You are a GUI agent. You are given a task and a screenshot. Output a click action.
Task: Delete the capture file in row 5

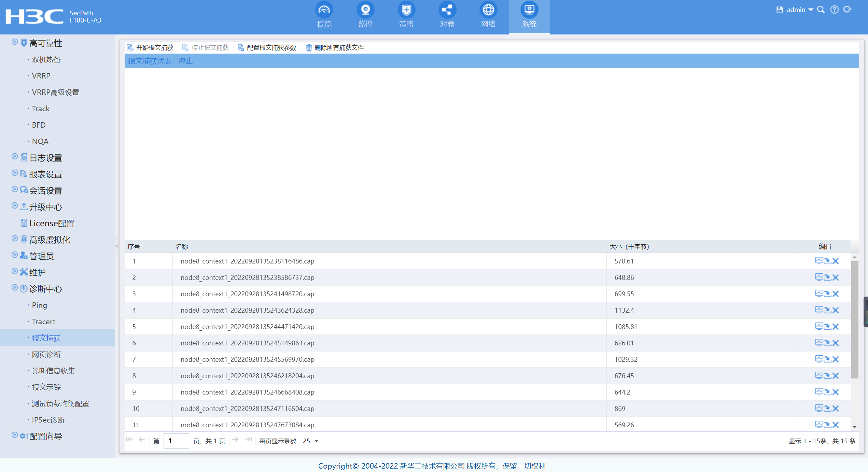pos(836,327)
